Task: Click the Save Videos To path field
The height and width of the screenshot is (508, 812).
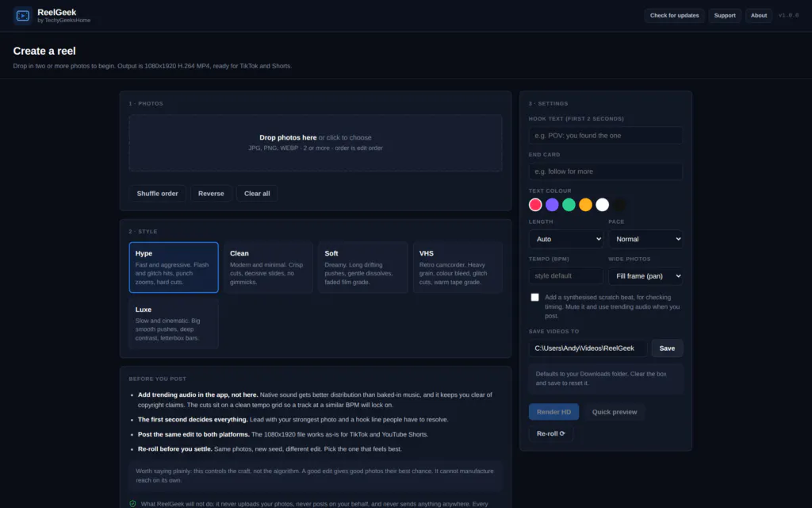Action: pyautogui.click(x=588, y=348)
